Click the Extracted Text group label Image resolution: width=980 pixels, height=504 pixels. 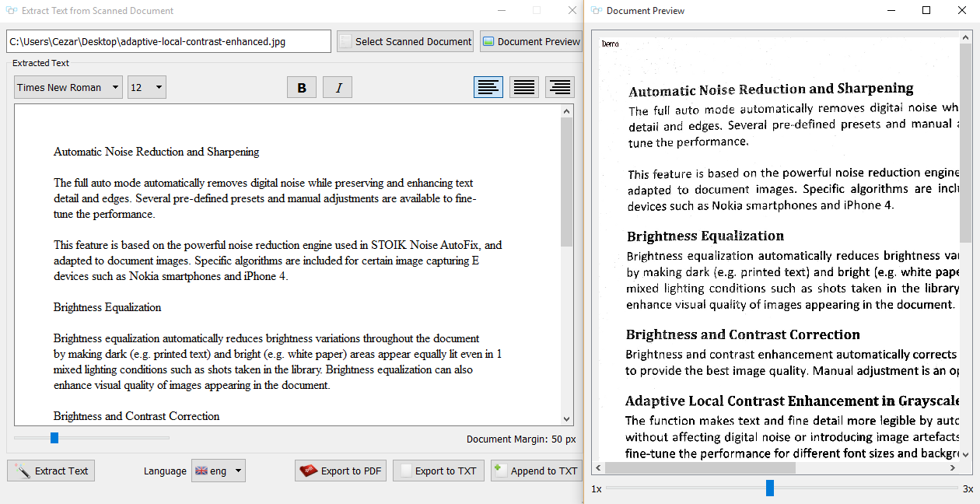point(40,63)
